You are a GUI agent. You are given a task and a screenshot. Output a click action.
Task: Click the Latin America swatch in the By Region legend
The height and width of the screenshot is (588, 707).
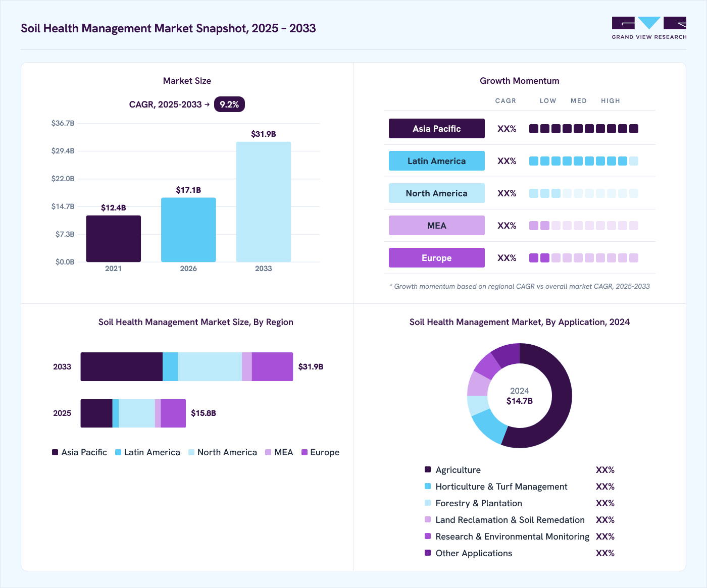click(x=118, y=452)
